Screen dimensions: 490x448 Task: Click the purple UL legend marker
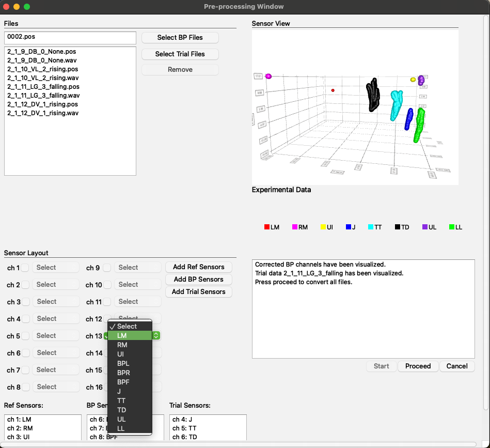[425, 227]
